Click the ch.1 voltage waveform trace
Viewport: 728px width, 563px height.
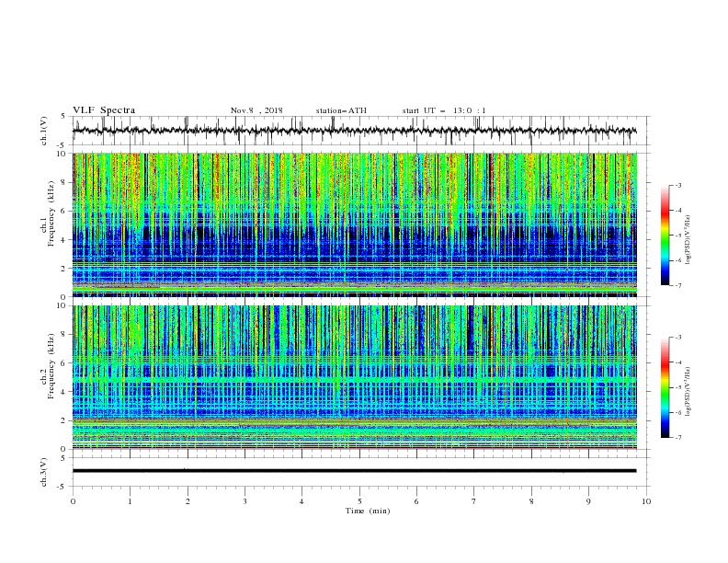(x=354, y=131)
